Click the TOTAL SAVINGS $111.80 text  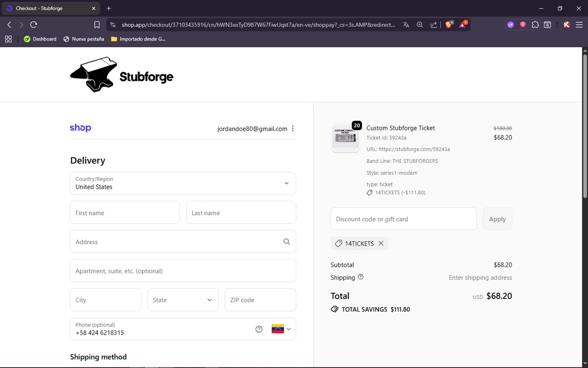pyautogui.click(x=376, y=309)
